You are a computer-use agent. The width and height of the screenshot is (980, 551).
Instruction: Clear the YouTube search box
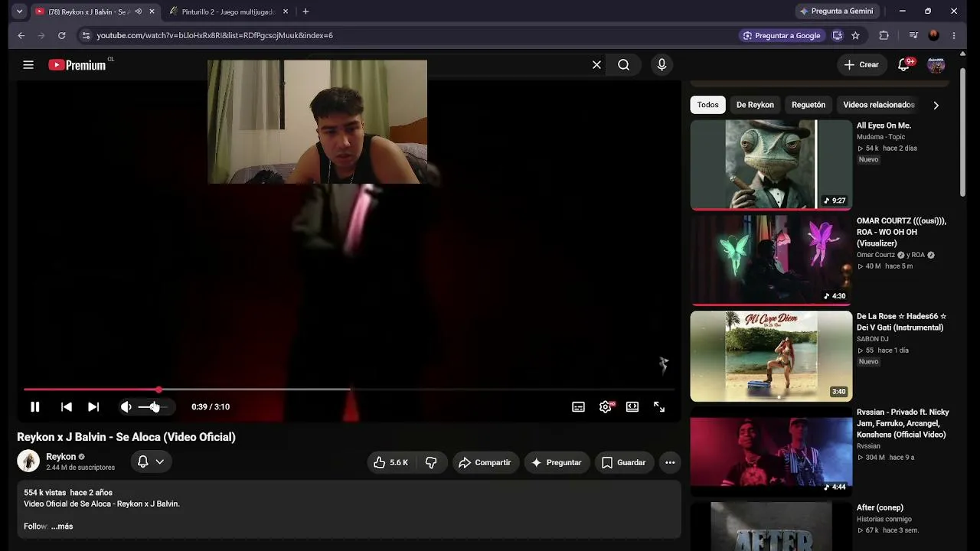pos(596,65)
